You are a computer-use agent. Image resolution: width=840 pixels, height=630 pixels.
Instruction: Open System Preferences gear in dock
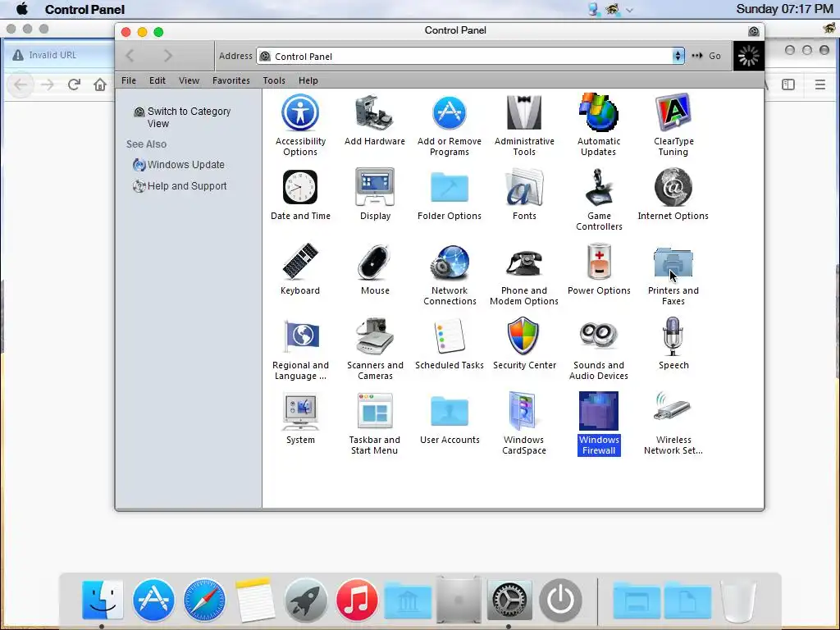509,600
